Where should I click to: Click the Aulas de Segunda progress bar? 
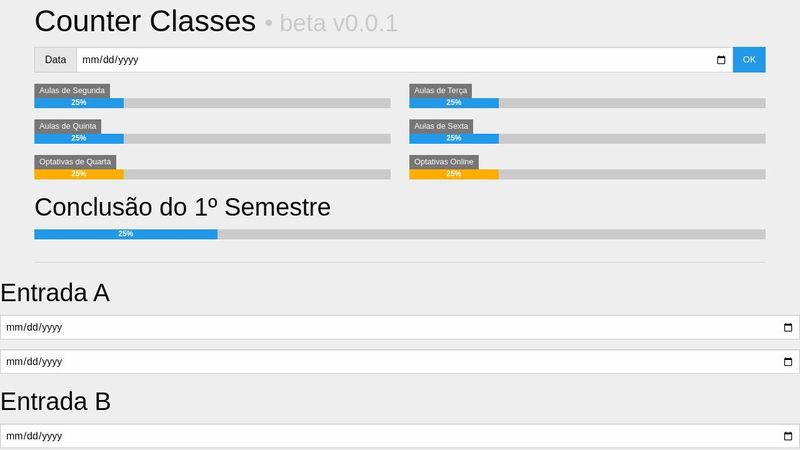click(x=212, y=103)
